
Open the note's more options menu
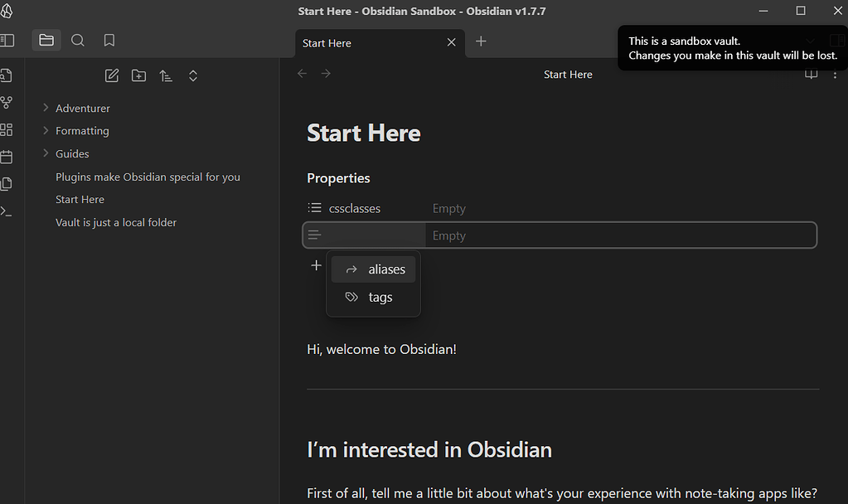pyautogui.click(x=836, y=74)
